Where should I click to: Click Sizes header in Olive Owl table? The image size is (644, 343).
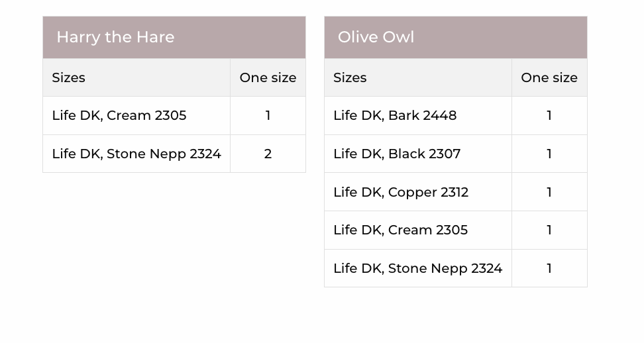pyautogui.click(x=350, y=77)
